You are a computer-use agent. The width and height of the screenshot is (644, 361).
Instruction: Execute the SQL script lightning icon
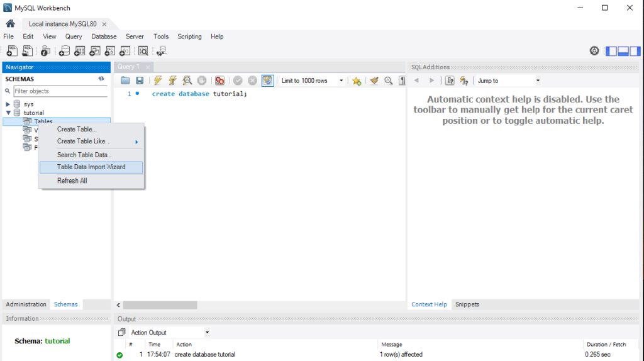(158, 81)
